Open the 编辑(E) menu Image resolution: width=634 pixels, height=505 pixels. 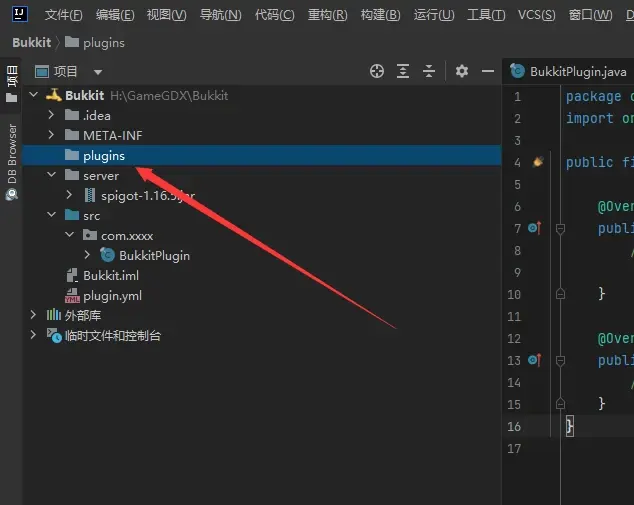click(x=115, y=15)
